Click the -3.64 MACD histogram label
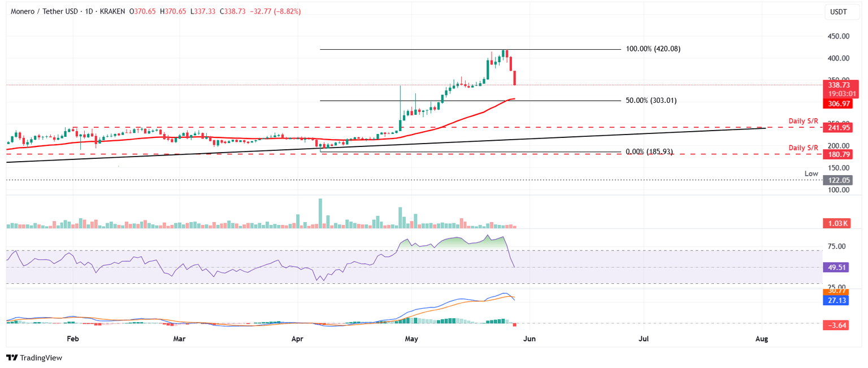This screenshot has height=368, width=868. point(836,325)
